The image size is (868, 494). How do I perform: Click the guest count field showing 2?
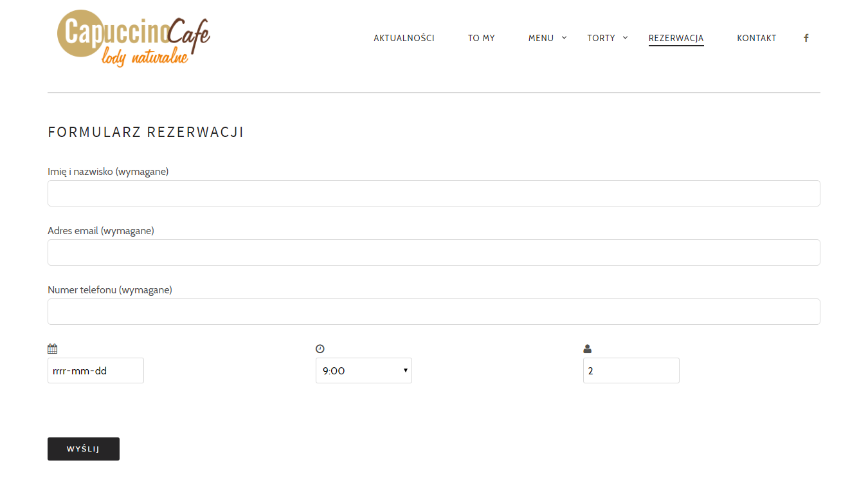coord(631,370)
